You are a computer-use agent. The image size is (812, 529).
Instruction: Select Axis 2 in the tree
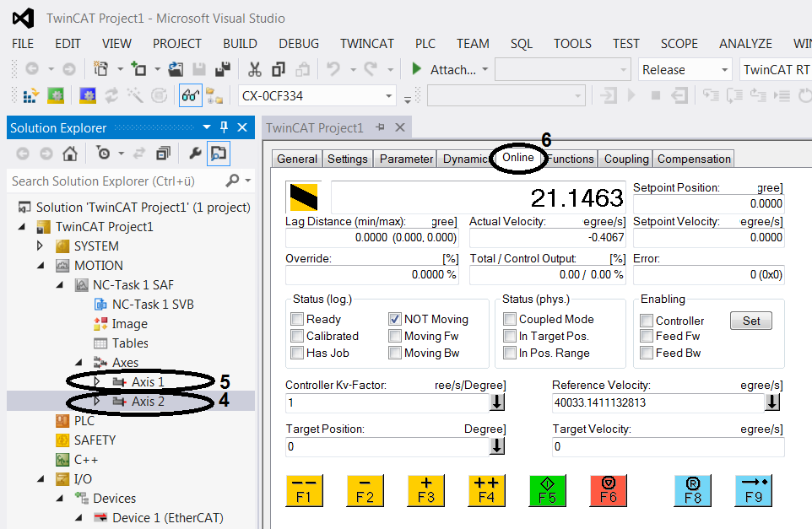tap(148, 401)
